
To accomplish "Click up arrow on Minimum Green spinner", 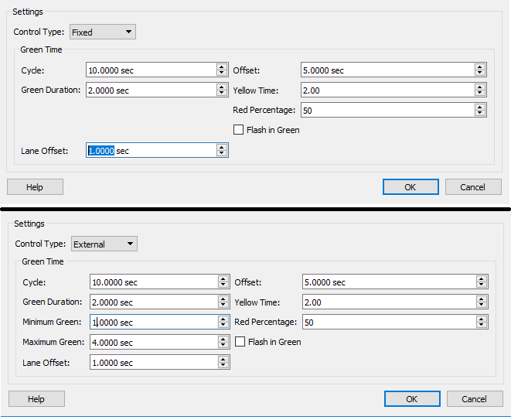I will tap(223, 319).
